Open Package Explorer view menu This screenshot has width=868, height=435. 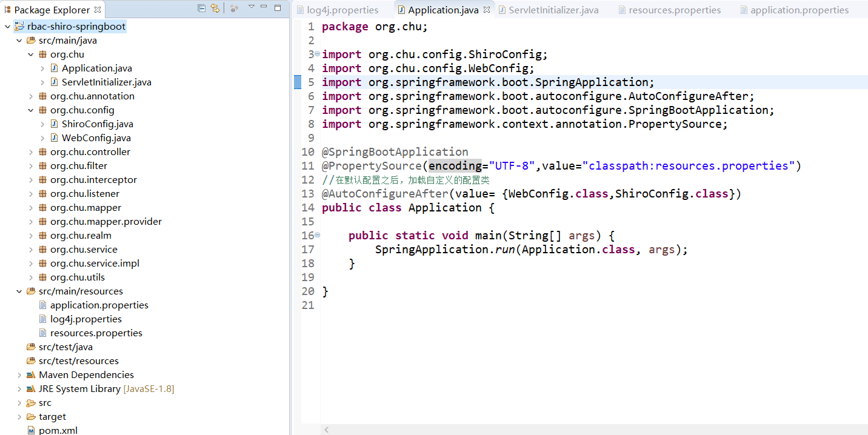coord(251,7)
